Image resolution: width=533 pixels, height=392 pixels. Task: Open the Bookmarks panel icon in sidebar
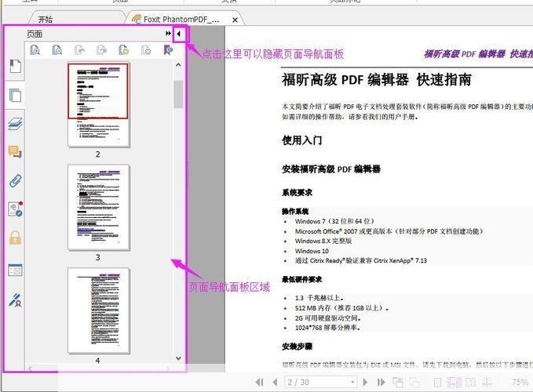(15, 66)
